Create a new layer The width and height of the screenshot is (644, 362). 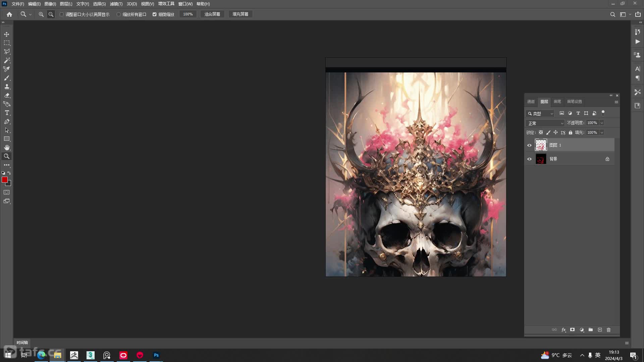click(600, 330)
